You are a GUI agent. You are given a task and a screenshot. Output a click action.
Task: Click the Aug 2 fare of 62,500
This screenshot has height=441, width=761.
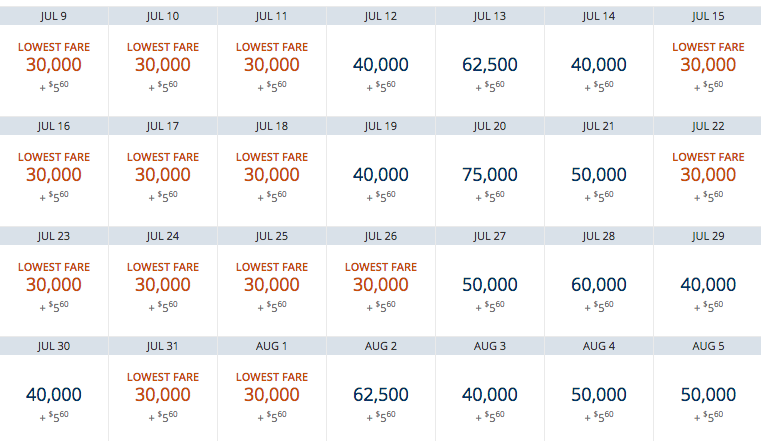[381, 395]
